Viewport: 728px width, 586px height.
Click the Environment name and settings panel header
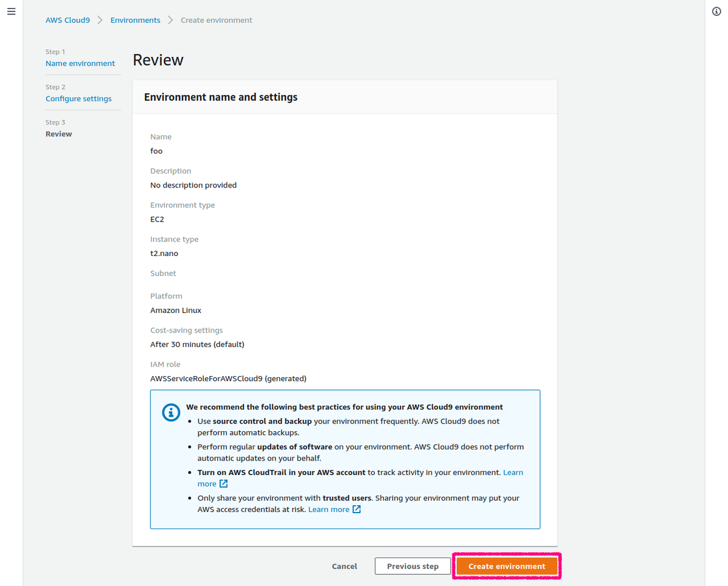coord(220,96)
